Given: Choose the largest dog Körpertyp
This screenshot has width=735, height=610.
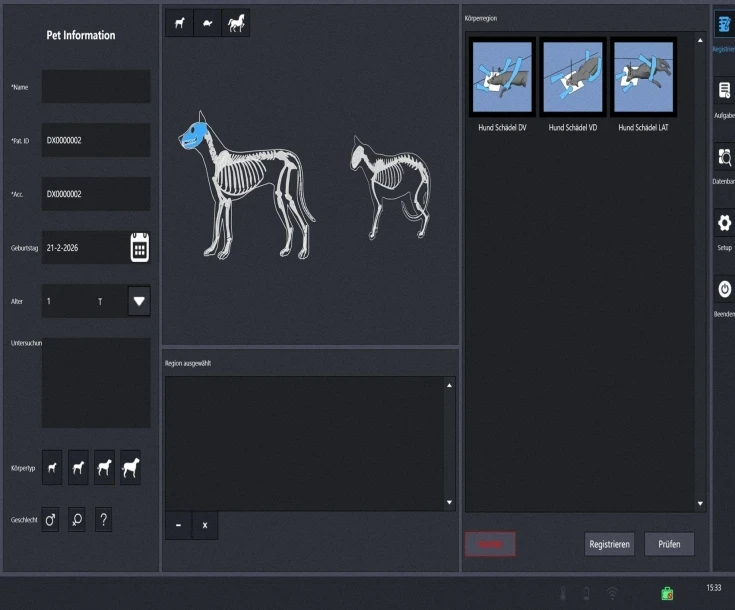Looking at the screenshot, I should coord(130,467).
